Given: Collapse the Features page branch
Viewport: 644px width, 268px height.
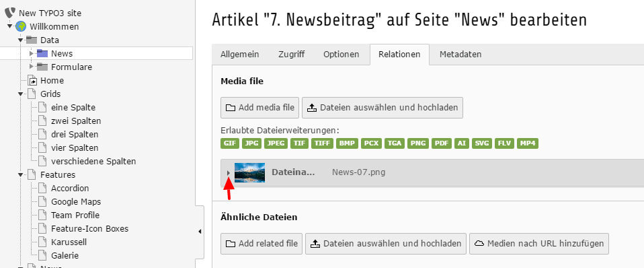Looking at the screenshot, I should pyautogui.click(x=21, y=174).
